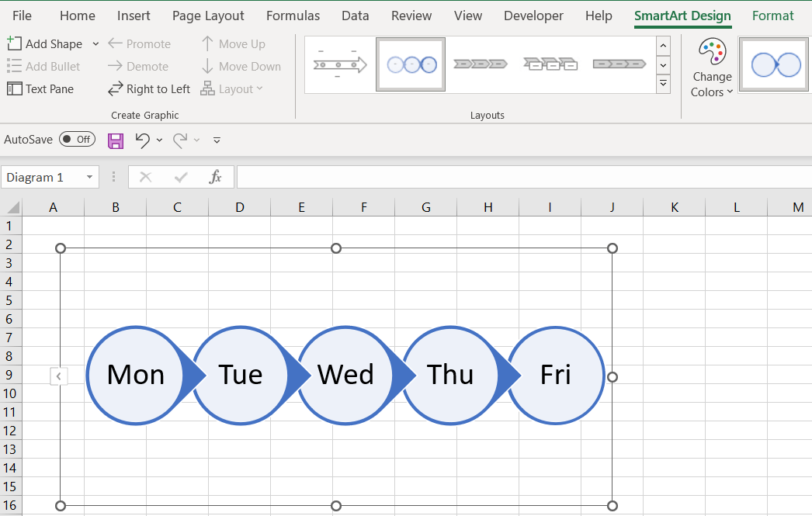Open the Add Shape dropdown arrow
Image resolution: width=812 pixels, height=516 pixels.
pyautogui.click(x=95, y=43)
